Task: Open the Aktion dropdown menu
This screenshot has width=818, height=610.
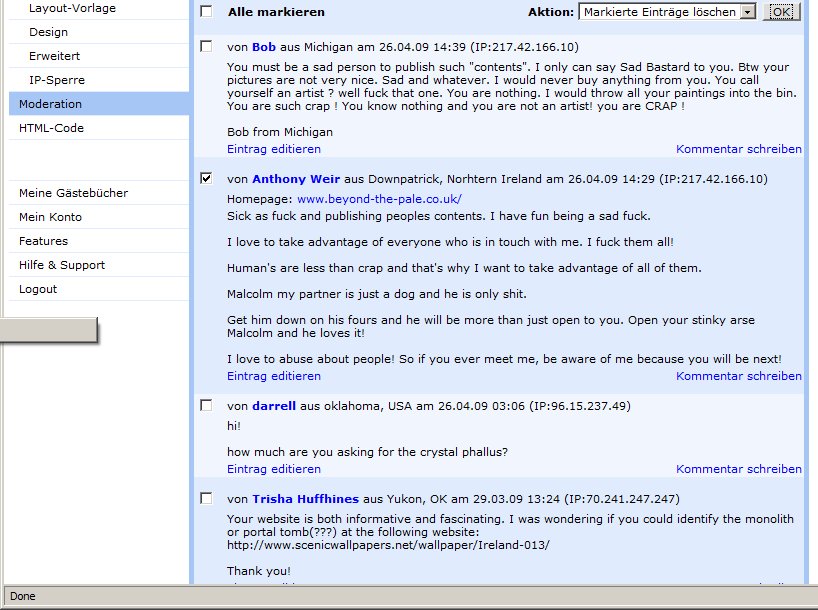Action: [667, 12]
